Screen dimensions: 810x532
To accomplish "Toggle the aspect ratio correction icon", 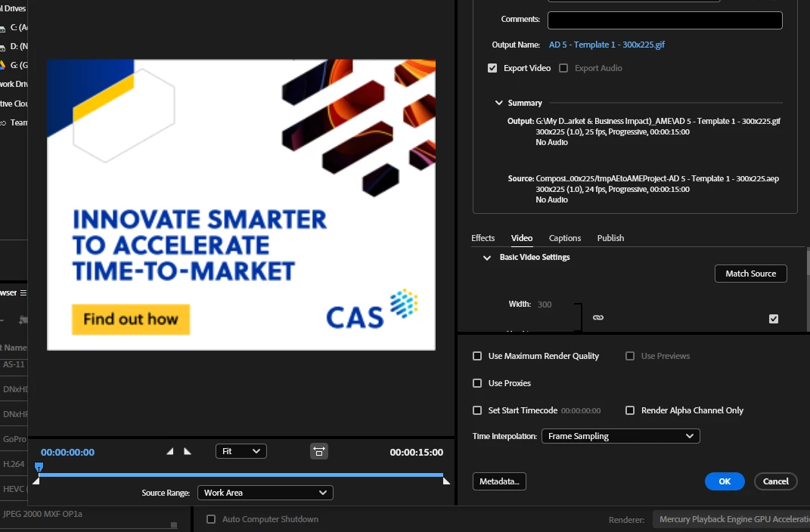I will pos(318,451).
